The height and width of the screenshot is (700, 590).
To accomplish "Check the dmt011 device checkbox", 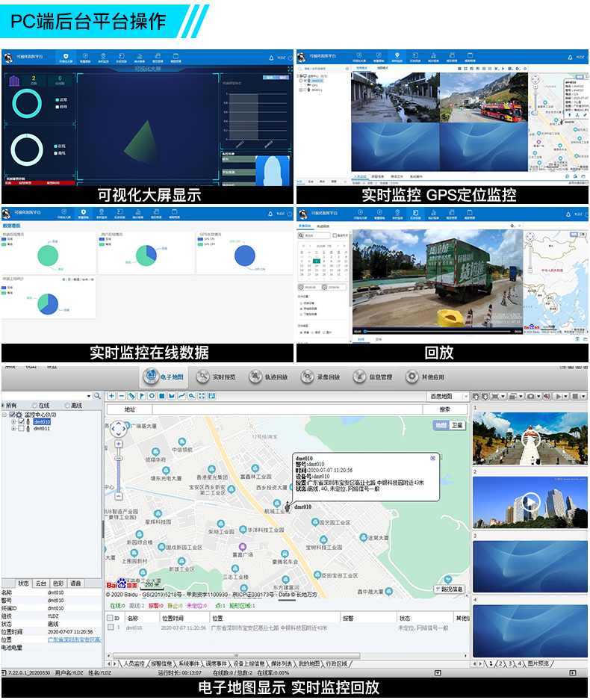I will (21, 430).
